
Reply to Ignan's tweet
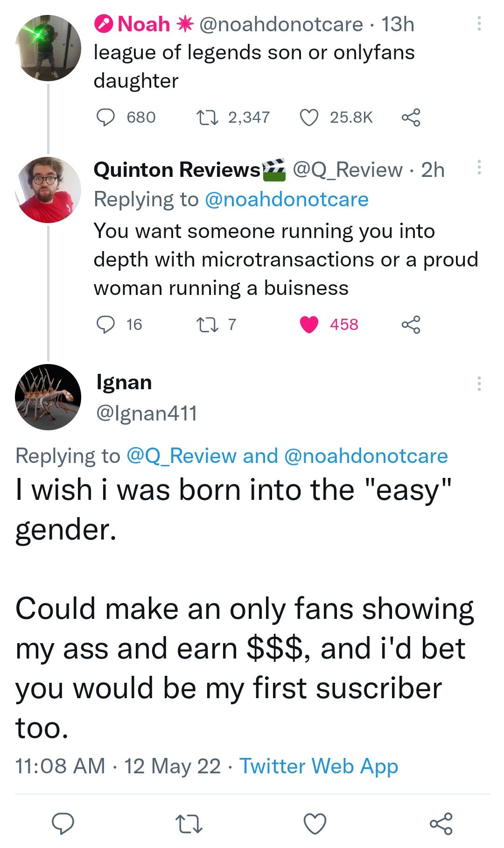(63, 823)
